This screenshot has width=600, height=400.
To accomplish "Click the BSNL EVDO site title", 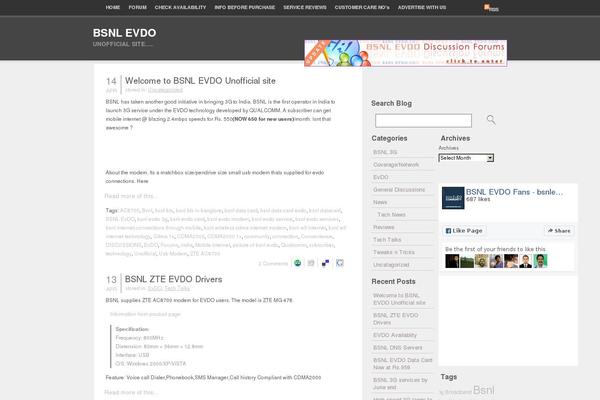I will (x=124, y=33).
